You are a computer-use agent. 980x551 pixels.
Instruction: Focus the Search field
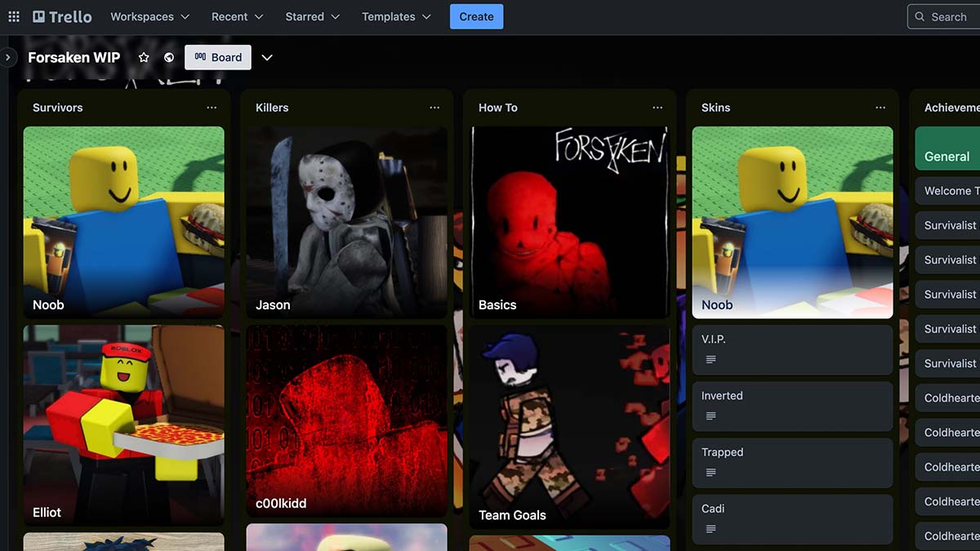pos(944,16)
